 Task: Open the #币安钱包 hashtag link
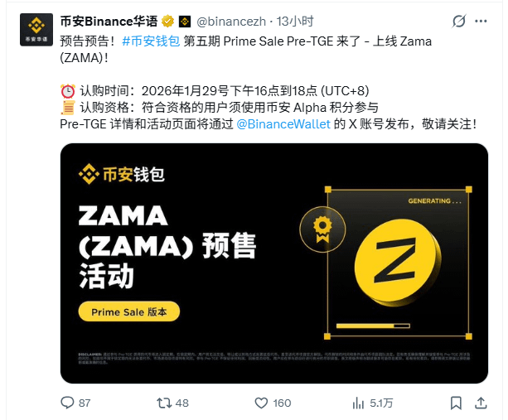pos(151,41)
